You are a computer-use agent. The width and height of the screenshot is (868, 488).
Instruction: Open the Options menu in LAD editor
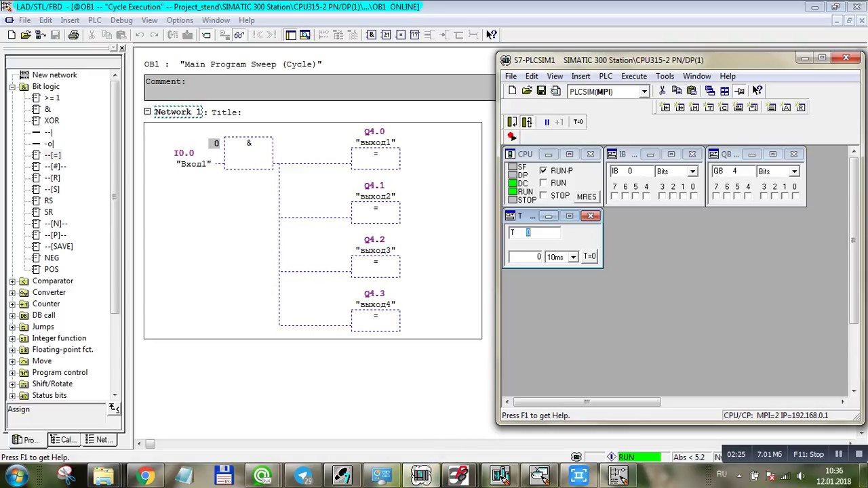[x=180, y=20]
